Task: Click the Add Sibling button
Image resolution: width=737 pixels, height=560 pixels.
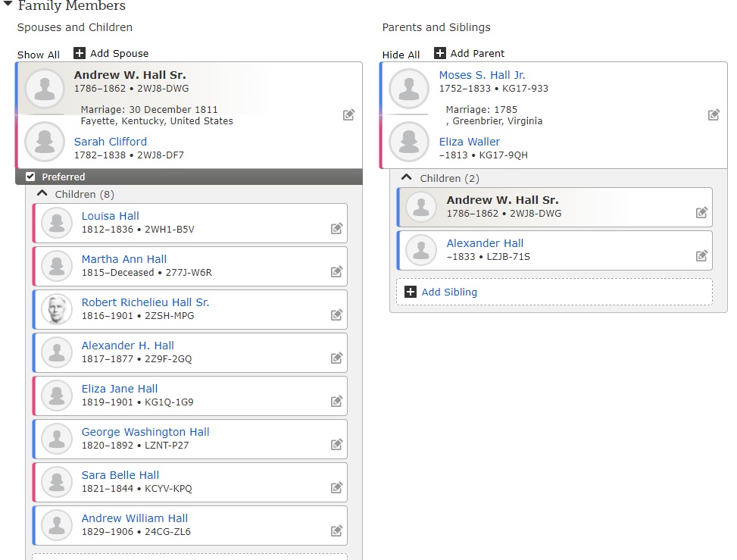Action: [x=554, y=292]
